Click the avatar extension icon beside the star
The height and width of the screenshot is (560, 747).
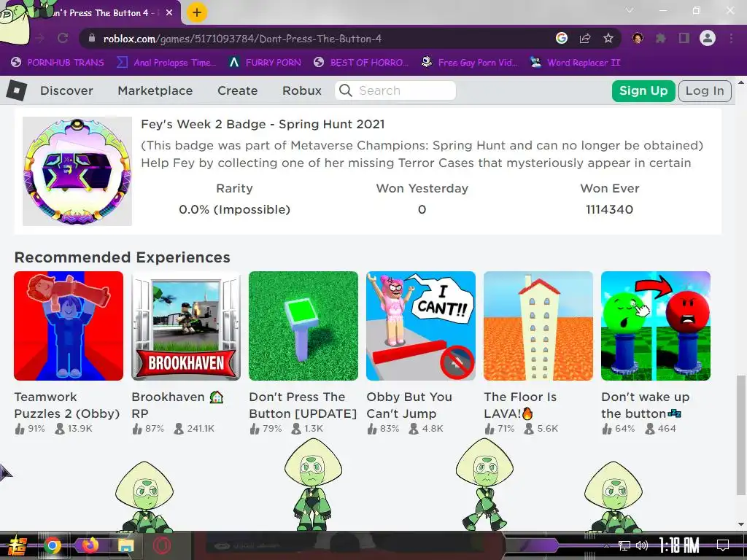tap(637, 38)
